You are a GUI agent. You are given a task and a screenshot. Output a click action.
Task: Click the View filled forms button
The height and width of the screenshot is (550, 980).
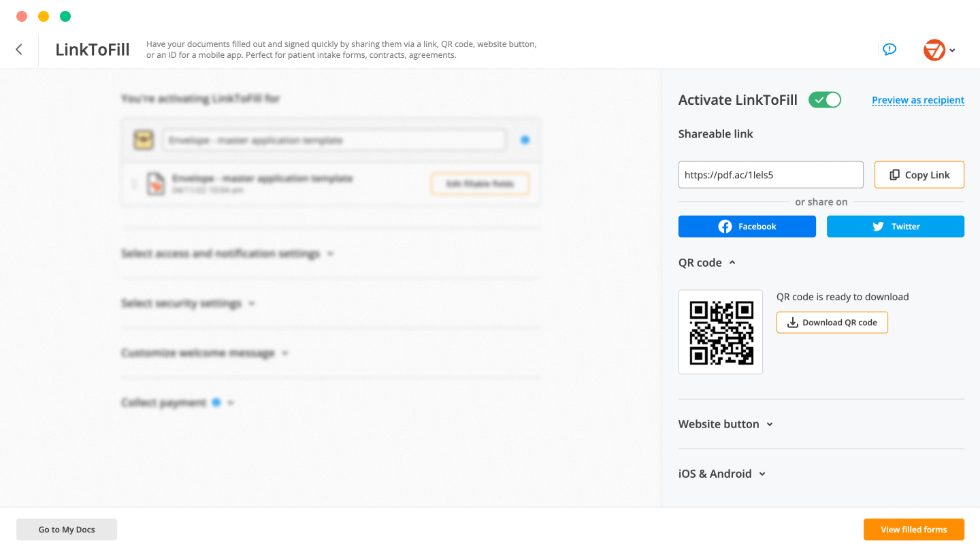[914, 530]
